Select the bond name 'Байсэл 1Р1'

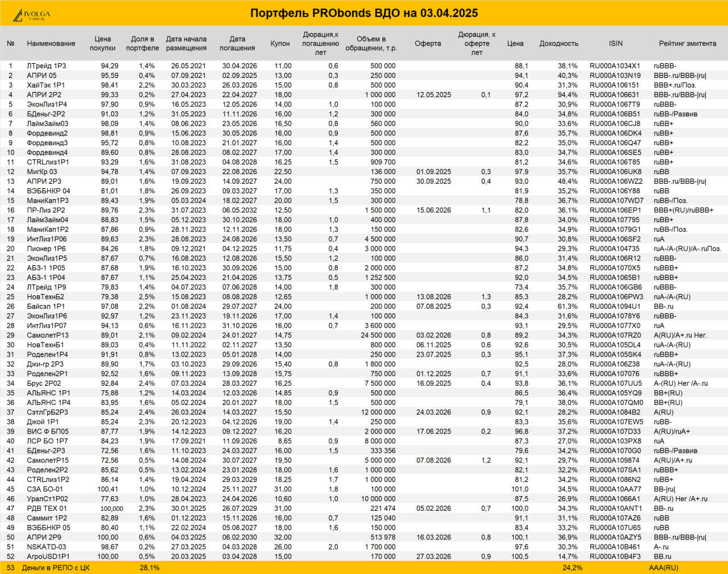tap(46, 307)
